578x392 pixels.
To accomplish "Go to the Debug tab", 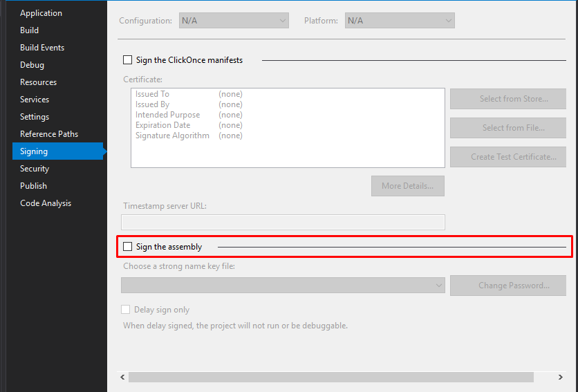I will coord(32,65).
